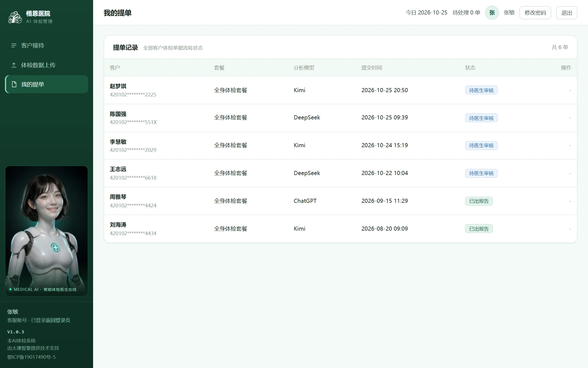This screenshot has height=368, width=588.
Task: Click ID number 420102********2225
Action: tap(133, 95)
